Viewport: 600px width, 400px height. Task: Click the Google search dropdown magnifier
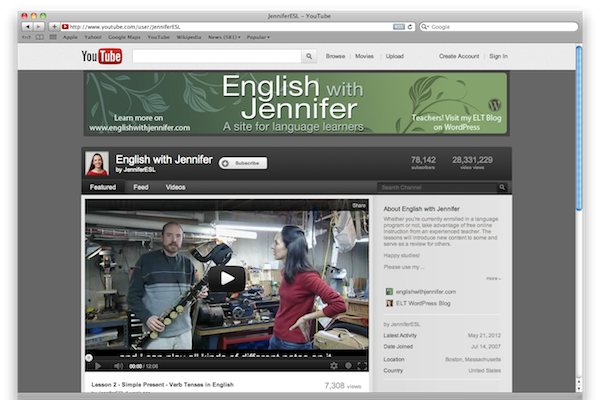click(424, 27)
